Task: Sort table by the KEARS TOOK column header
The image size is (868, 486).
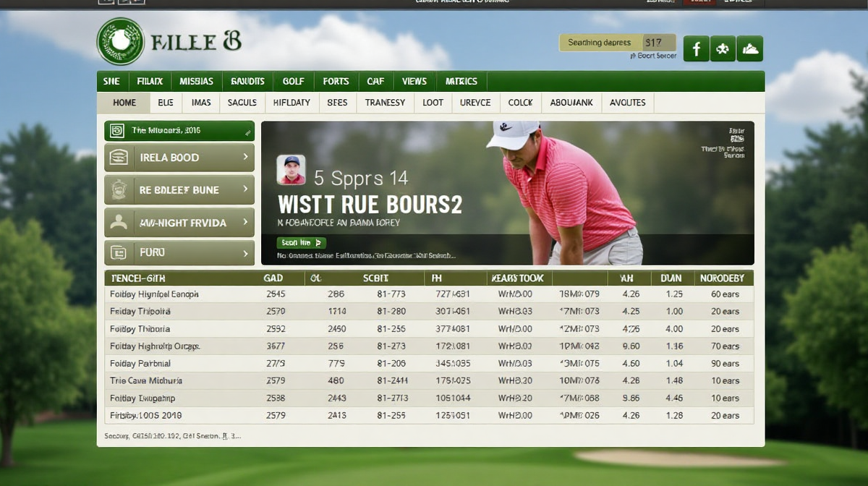Action: click(x=517, y=278)
